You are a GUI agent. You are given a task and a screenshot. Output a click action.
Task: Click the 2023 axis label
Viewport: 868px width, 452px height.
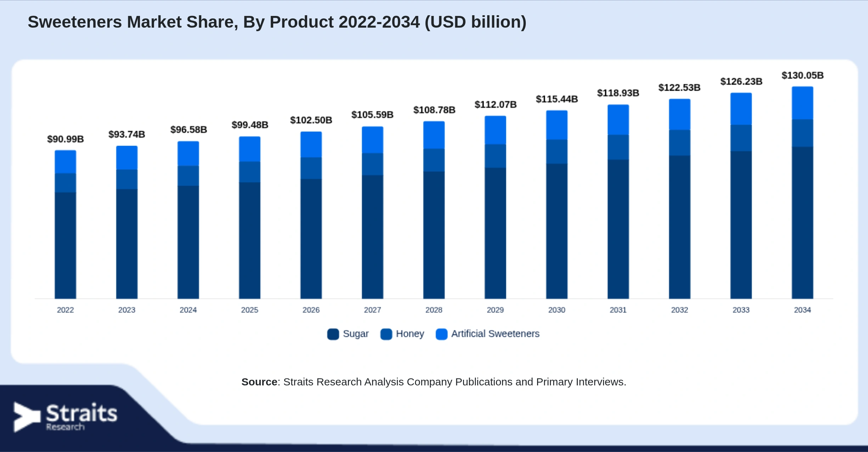click(127, 310)
